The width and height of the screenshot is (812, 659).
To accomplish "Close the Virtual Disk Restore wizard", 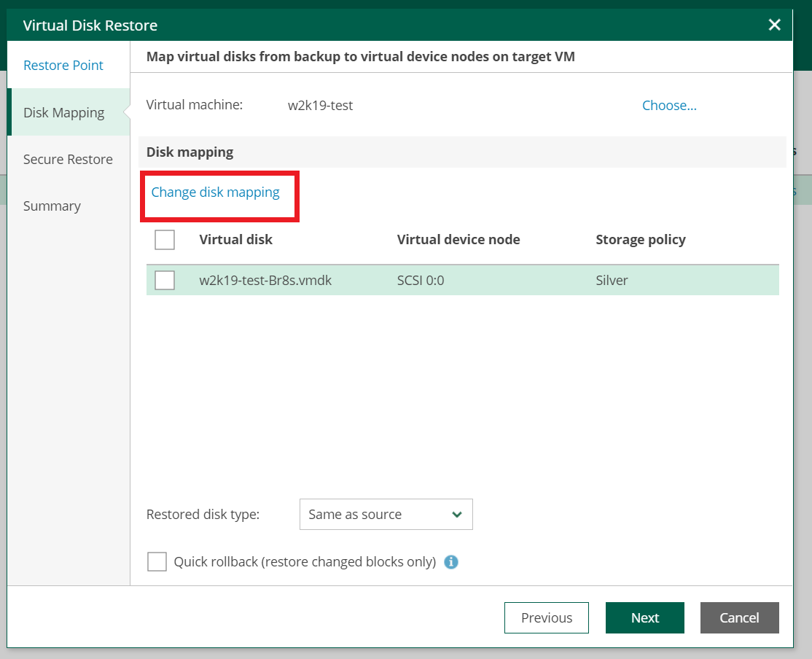I will 774,24.
